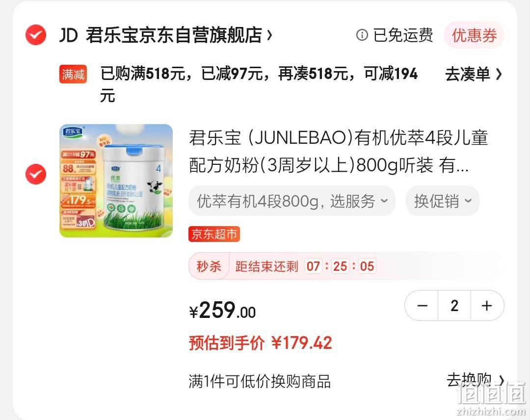Open the 君乐宝有机优萃4段 product title
The width and height of the screenshot is (530, 420).
point(338,152)
